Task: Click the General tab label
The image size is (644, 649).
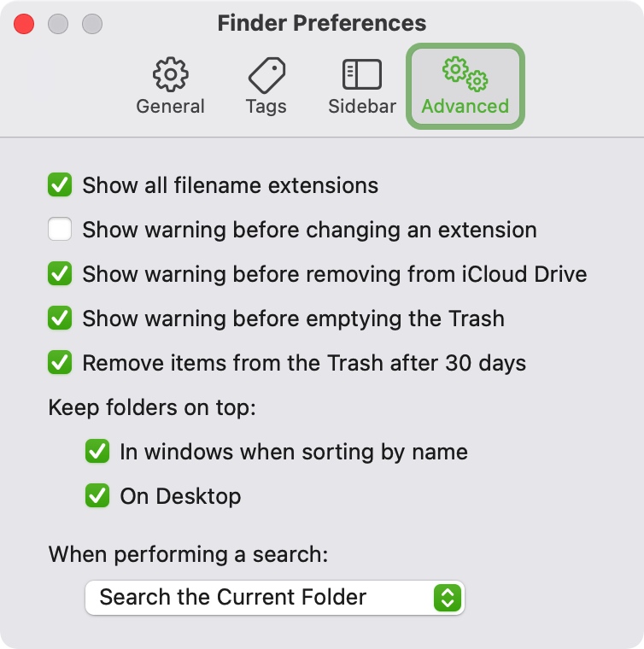Action: (x=171, y=107)
